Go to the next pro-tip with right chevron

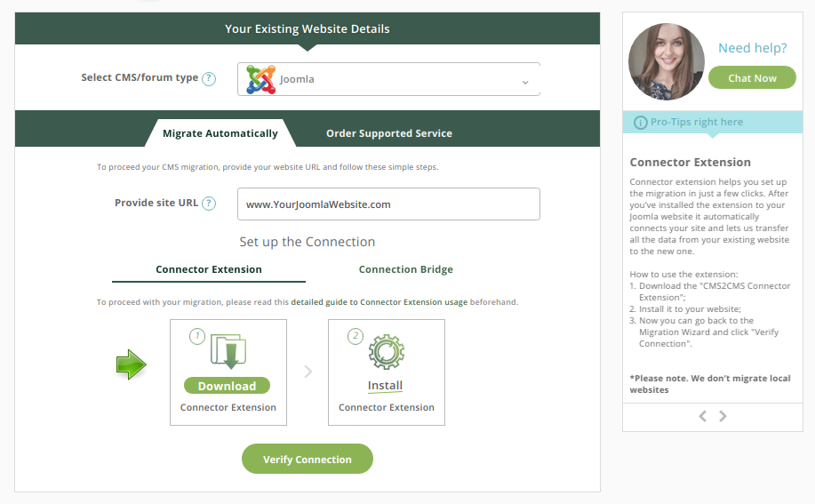(x=723, y=416)
